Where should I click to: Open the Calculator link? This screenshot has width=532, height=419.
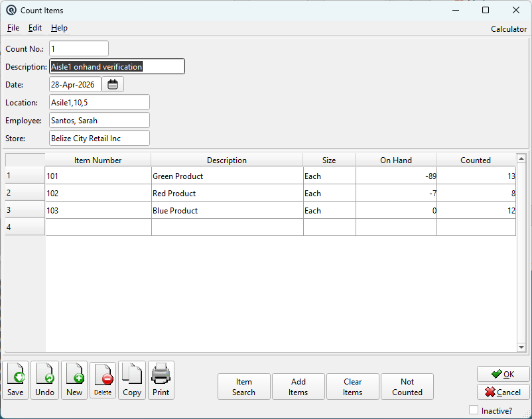click(x=509, y=29)
